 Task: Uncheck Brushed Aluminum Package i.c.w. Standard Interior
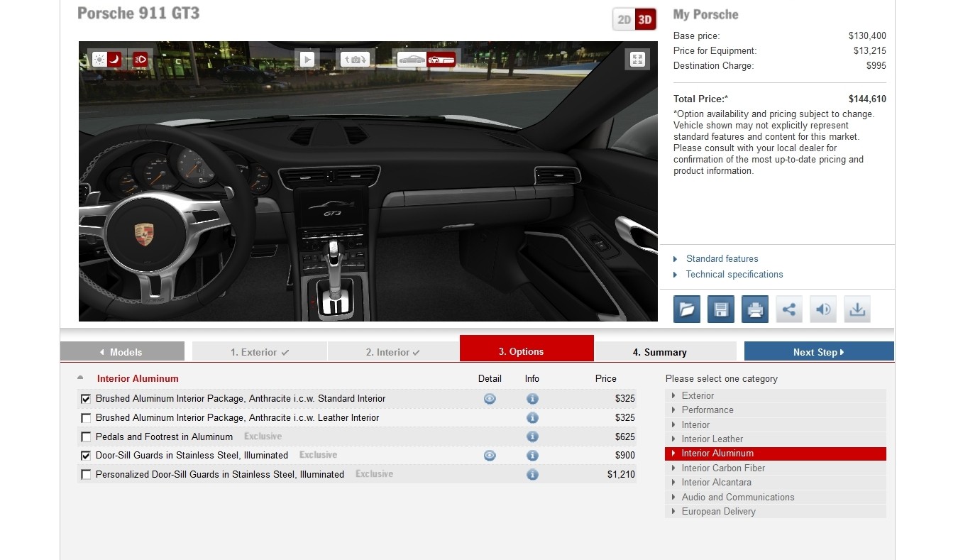(x=86, y=399)
